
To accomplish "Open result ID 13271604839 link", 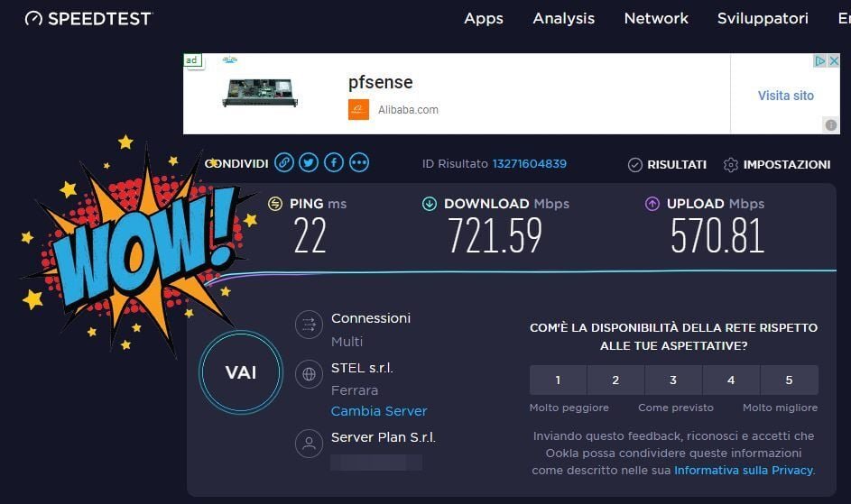I will [x=529, y=164].
